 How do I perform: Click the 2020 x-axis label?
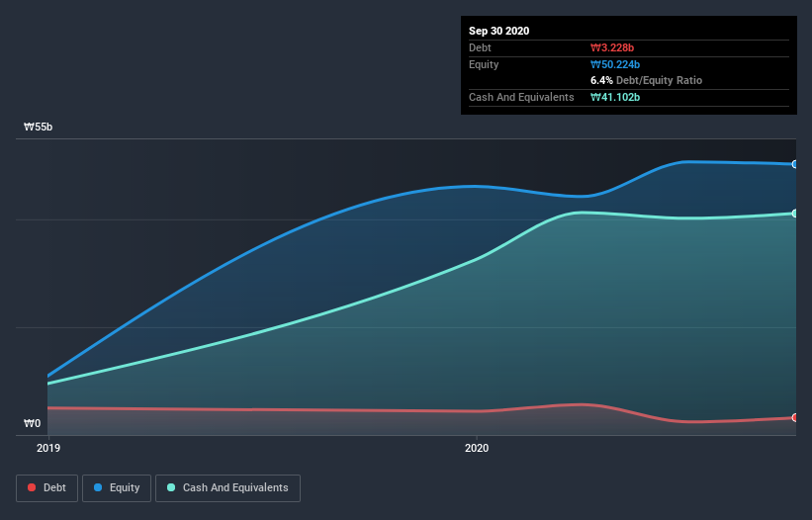click(x=477, y=448)
